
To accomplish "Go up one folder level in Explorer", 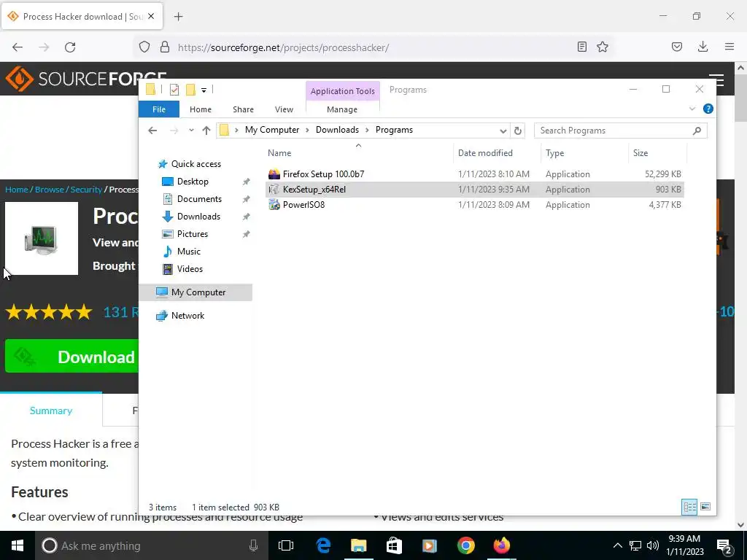I will (206, 131).
